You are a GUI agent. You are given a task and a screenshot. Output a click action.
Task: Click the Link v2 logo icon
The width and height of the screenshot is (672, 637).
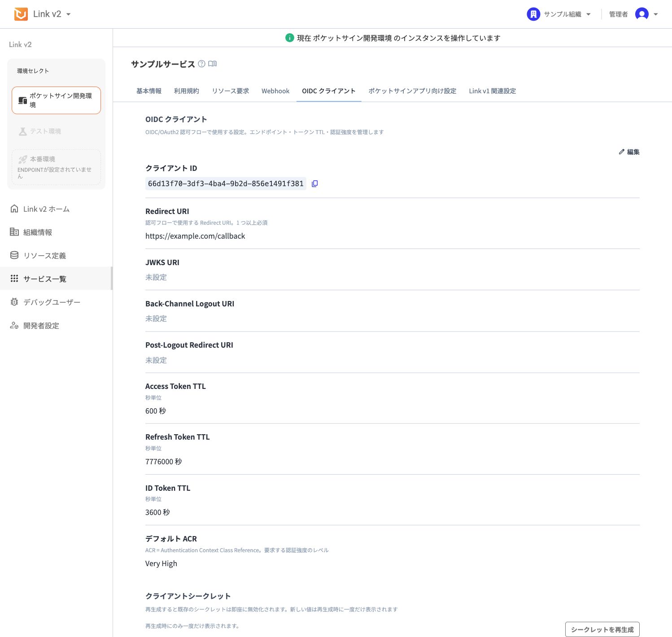[21, 14]
